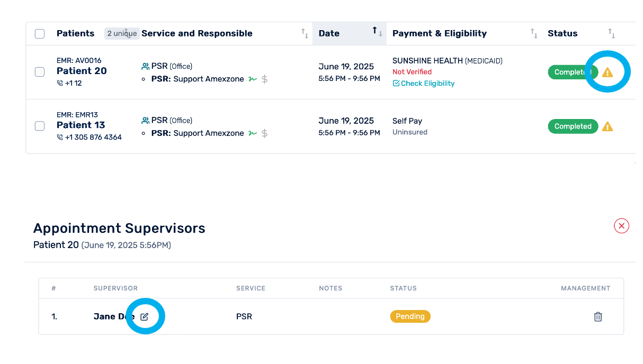Delete supervisor Jane Doe trash icon
This screenshot has height=364, width=643.
tap(598, 317)
